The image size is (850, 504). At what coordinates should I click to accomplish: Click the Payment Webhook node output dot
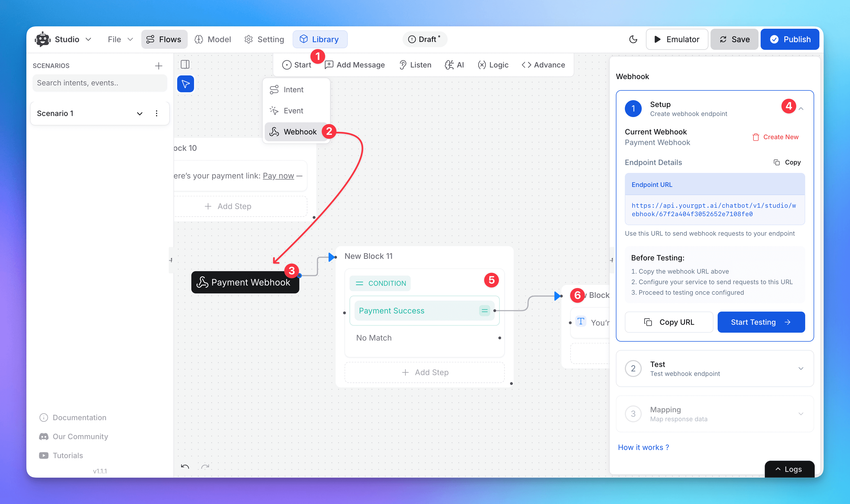tap(300, 276)
